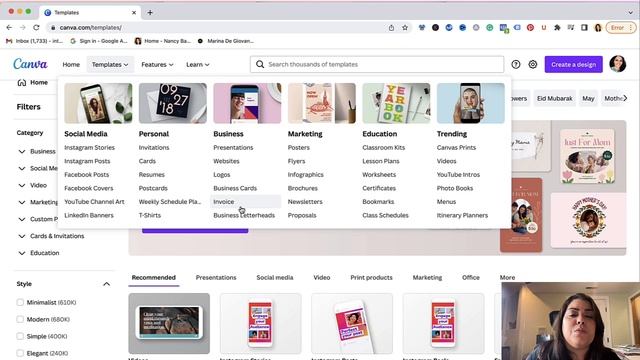Switch to the Office tab

(471, 278)
